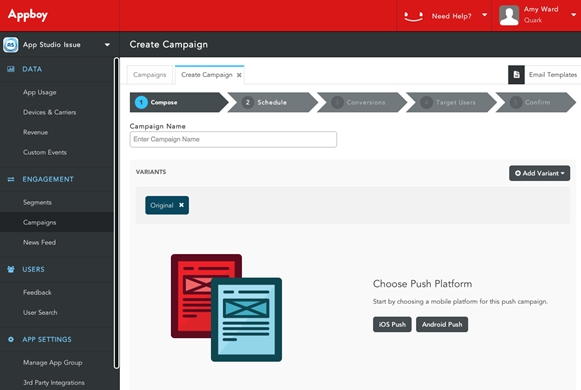The width and height of the screenshot is (581, 390).
Task: Click the Email Templates document icon
Action: point(516,75)
